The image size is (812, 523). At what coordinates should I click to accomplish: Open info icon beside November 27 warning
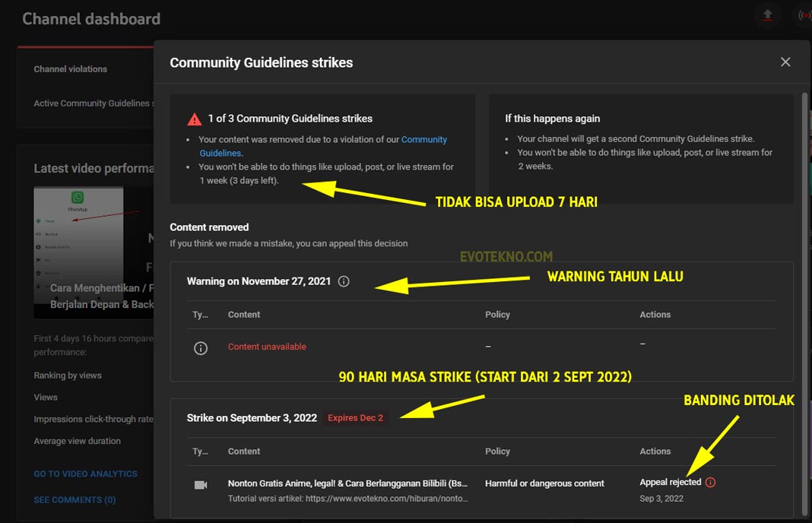[344, 281]
